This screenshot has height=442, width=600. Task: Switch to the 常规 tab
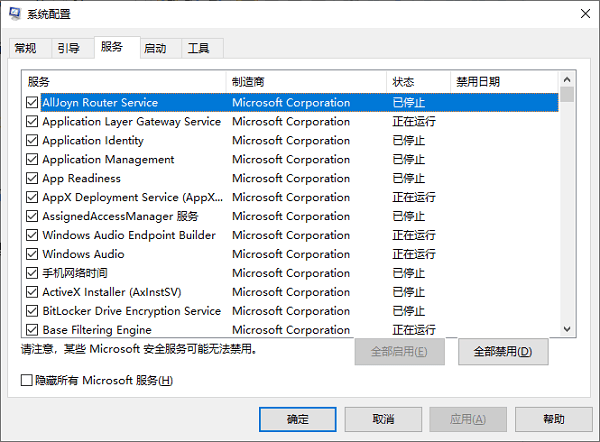point(27,48)
